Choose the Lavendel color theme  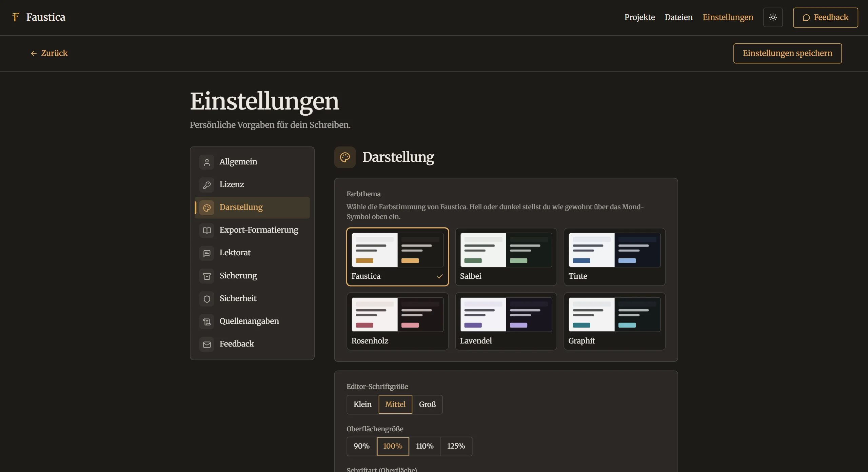506,321
